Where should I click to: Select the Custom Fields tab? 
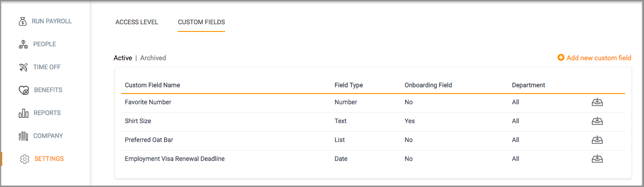point(201,22)
